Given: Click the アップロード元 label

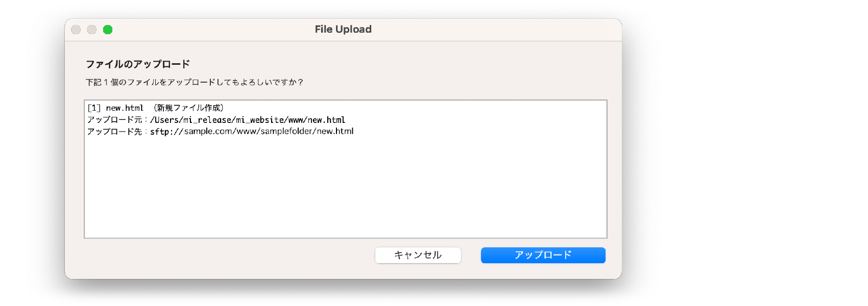Looking at the screenshot, I should pyautogui.click(x=114, y=120).
